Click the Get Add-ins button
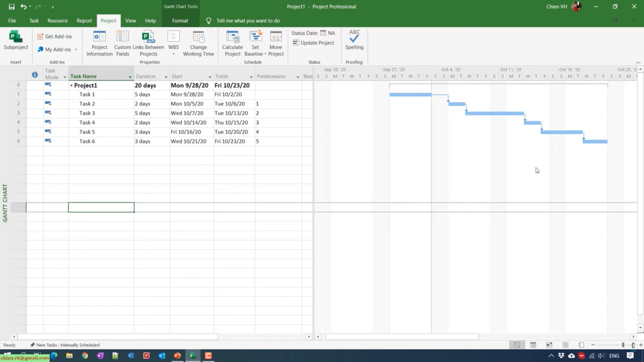 (x=55, y=36)
